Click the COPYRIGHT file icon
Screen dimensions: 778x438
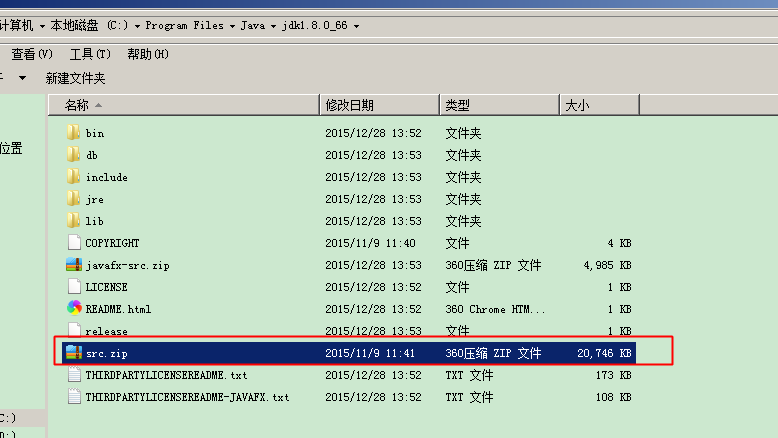point(74,242)
